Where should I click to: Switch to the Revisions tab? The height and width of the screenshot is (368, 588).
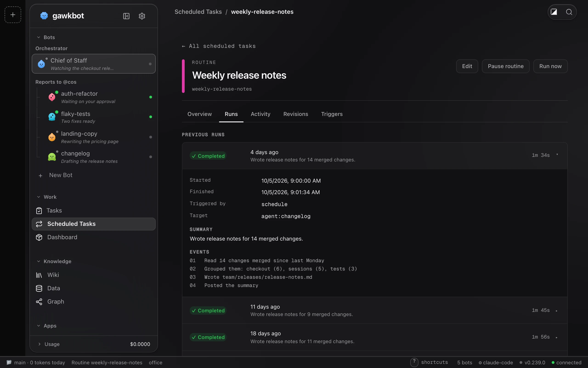click(296, 114)
